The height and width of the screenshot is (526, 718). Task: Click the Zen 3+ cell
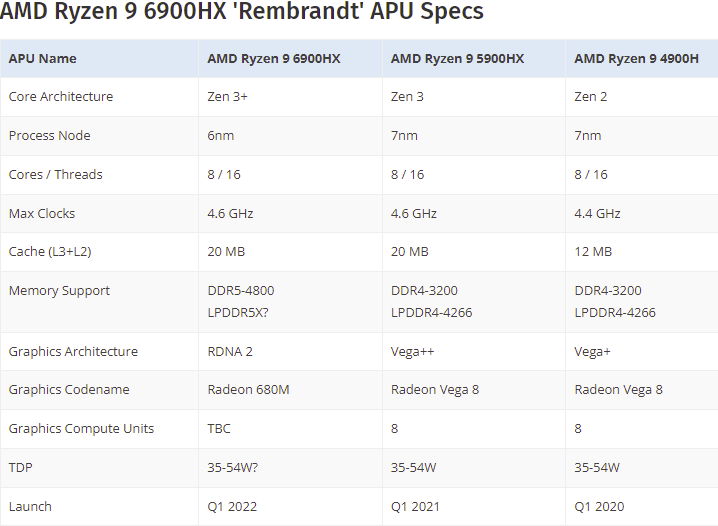point(228,97)
